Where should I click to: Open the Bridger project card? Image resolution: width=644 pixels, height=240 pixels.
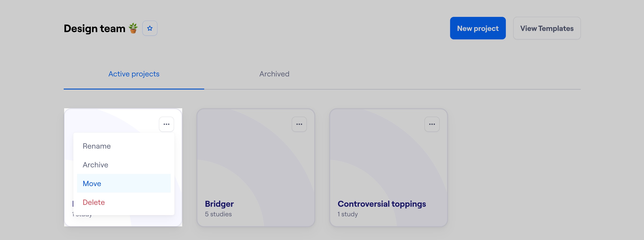pos(256,167)
